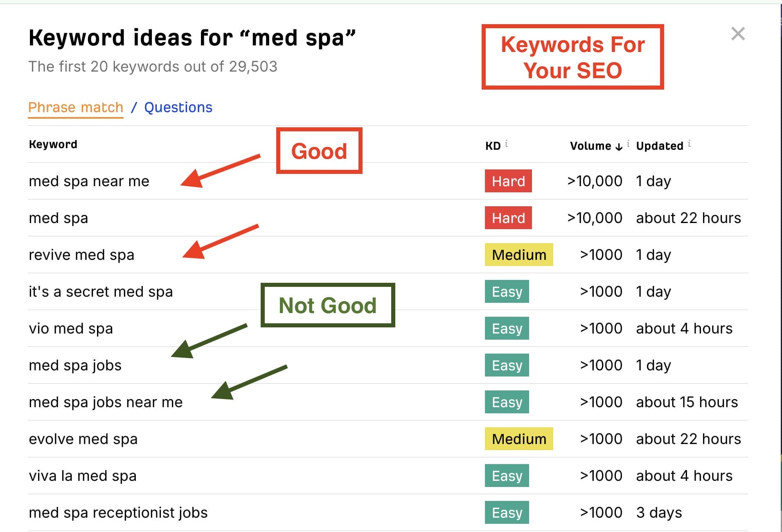Click the Volume info icon

[x=628, y=144]
